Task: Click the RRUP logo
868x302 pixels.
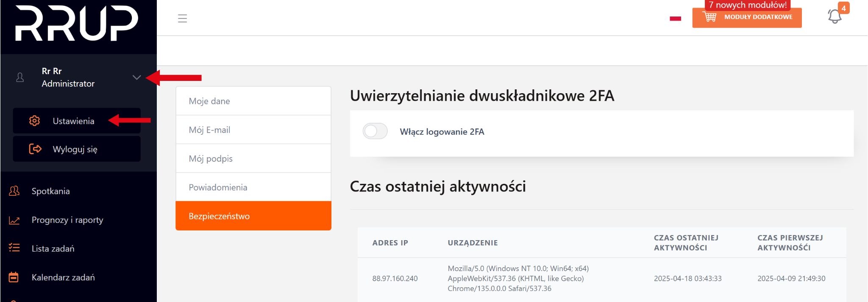Action: 77,23
